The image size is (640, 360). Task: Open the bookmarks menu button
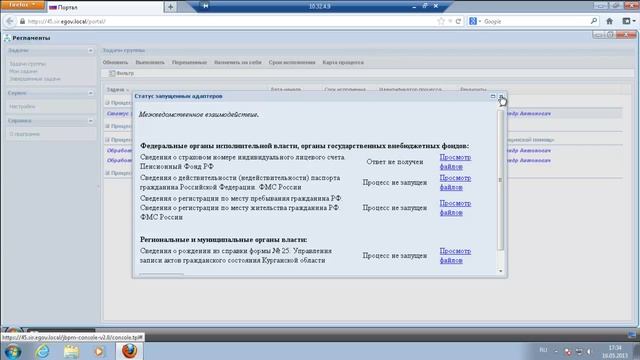click(x=629, y=21)
